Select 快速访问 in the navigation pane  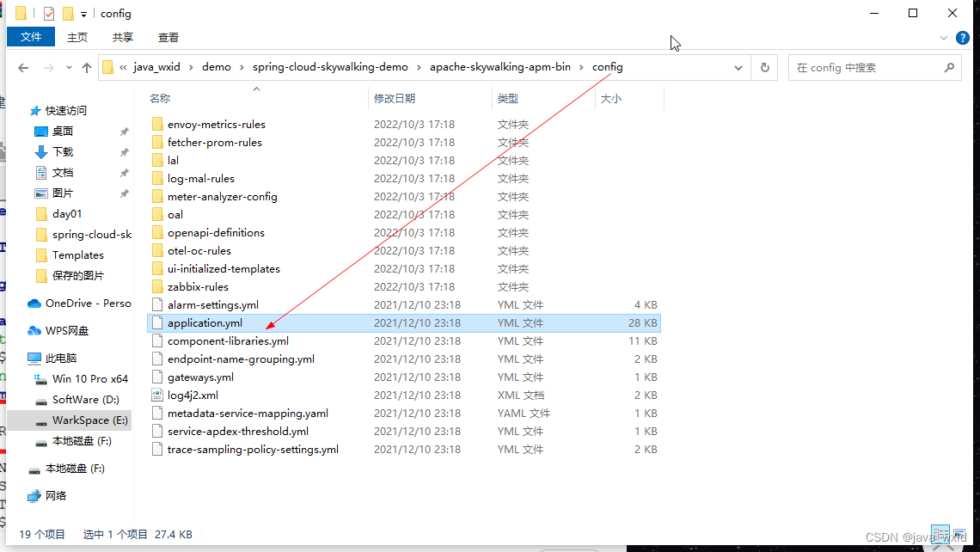click(65, 111)
